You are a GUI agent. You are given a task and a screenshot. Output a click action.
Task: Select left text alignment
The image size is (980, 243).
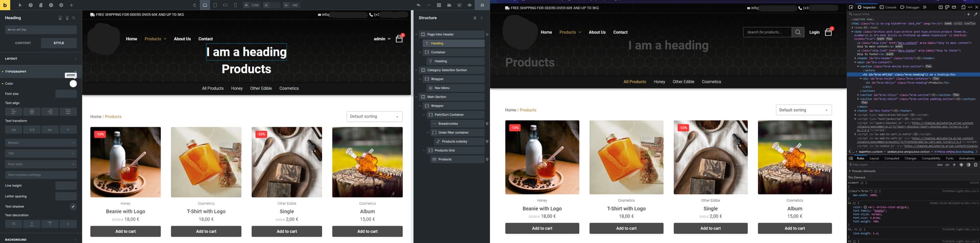tap(14, 112)
